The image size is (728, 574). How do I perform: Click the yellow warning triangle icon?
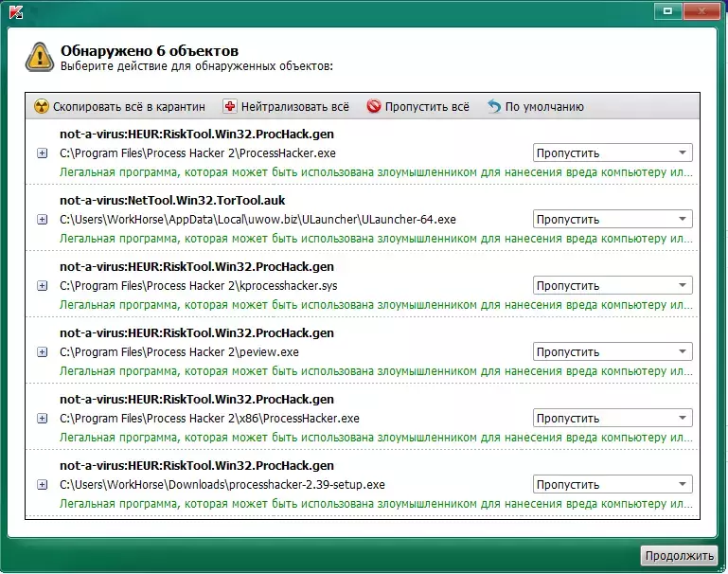(x=40, y=57)
